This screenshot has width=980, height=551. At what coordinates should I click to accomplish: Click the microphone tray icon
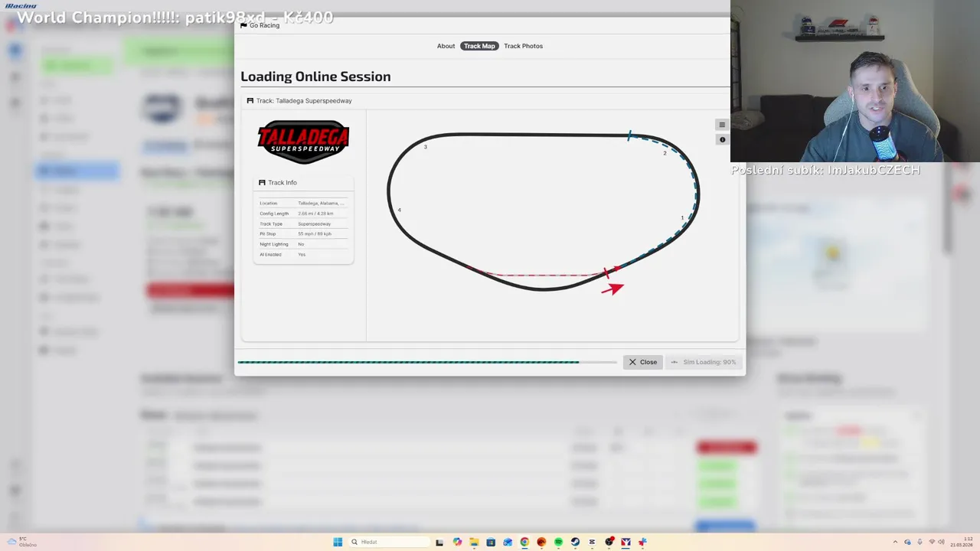(x=920, y=542)
